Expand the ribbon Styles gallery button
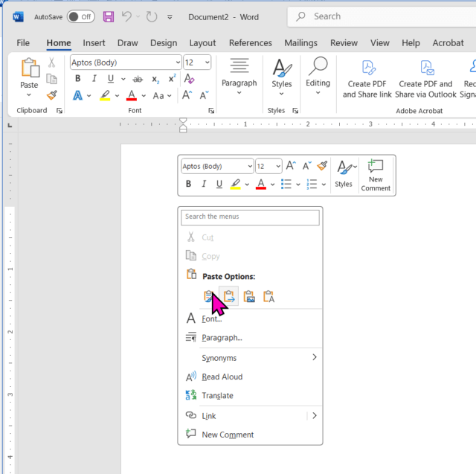476x474 pixels. (x=282, y=77)
